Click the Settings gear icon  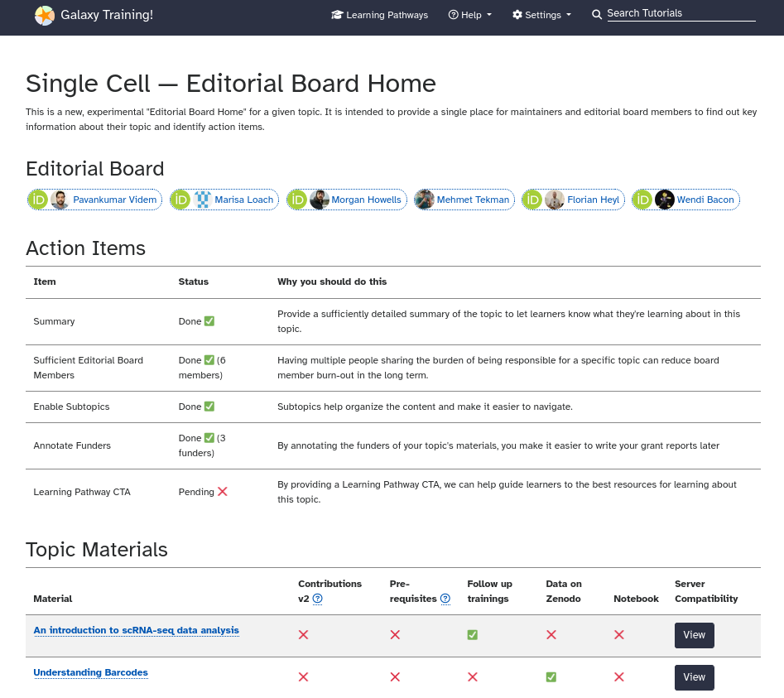(517, 15)
